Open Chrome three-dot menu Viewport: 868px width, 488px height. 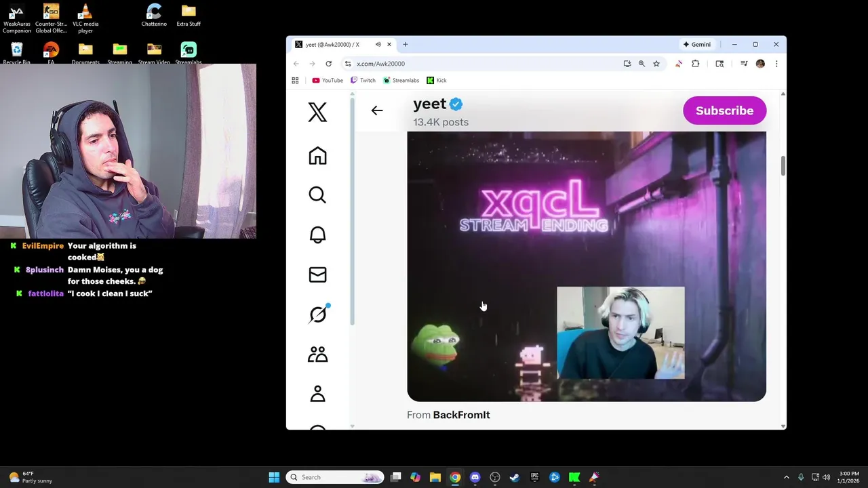(776, 64)
